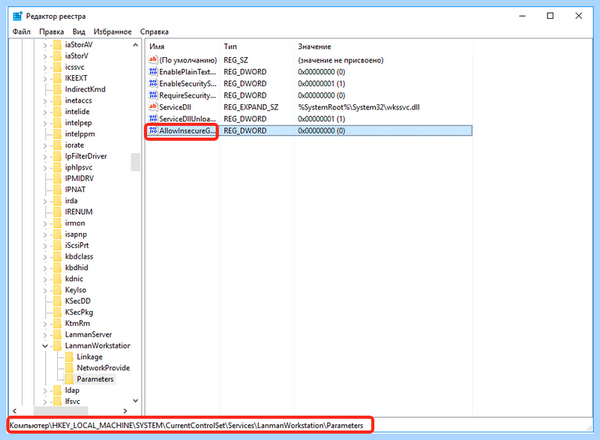
Task: Select the iScsiPrt key in tree
Action: click(77, 245)
